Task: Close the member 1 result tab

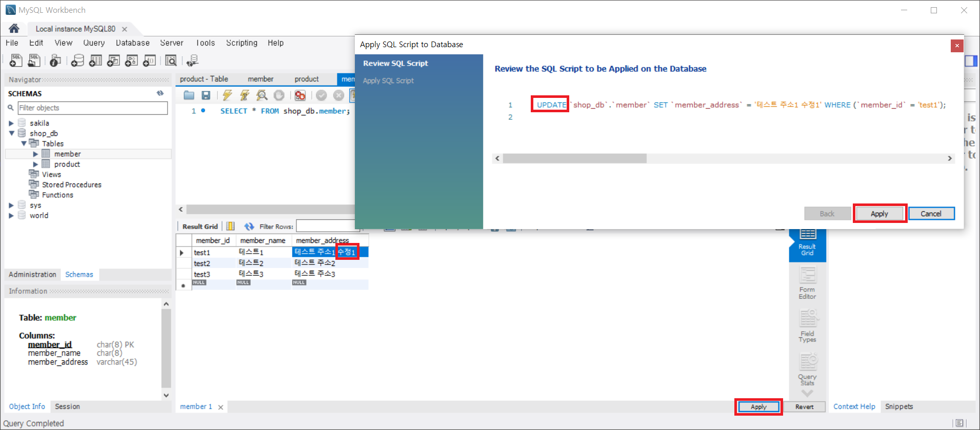Action: click(221, 407)
